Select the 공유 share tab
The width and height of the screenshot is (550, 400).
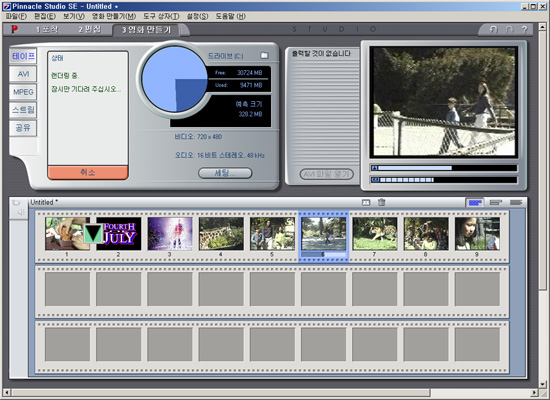tap(23, 128)
